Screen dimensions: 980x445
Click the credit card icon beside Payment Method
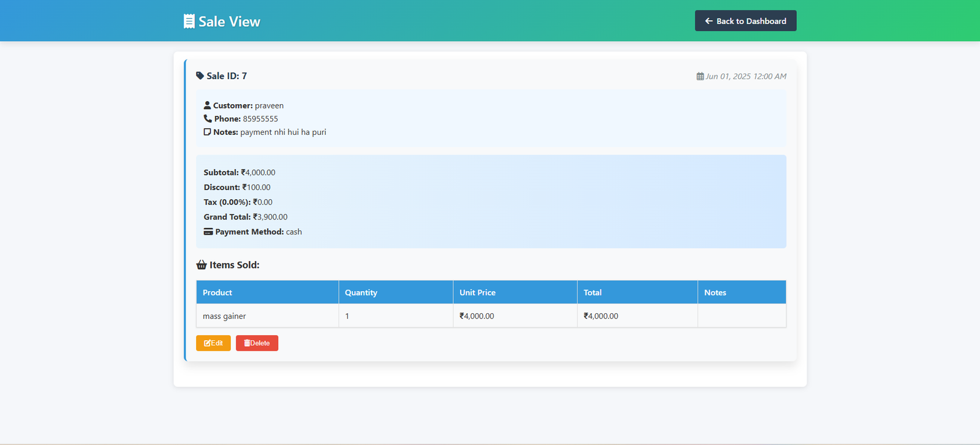click(208, 232)
